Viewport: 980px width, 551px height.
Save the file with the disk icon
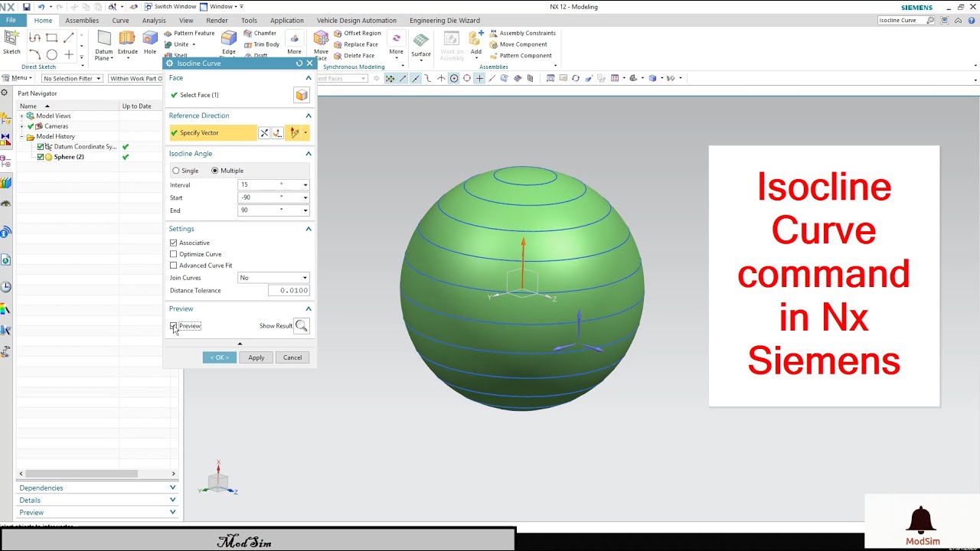tap(27, 6)
